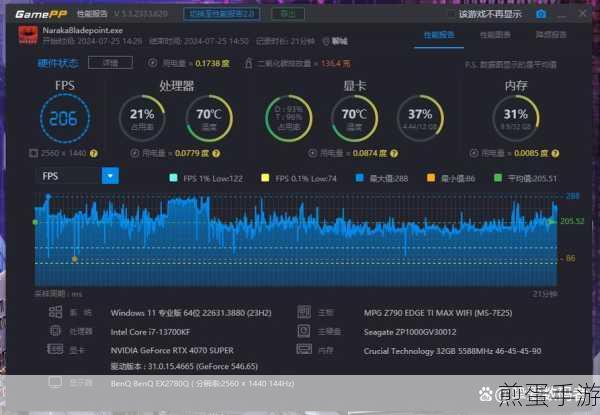The height and width of the screenshot is (415, 600).
Task: Click the Seagate ZP1000GV30012 text
Action: click(x=410, y=332)
